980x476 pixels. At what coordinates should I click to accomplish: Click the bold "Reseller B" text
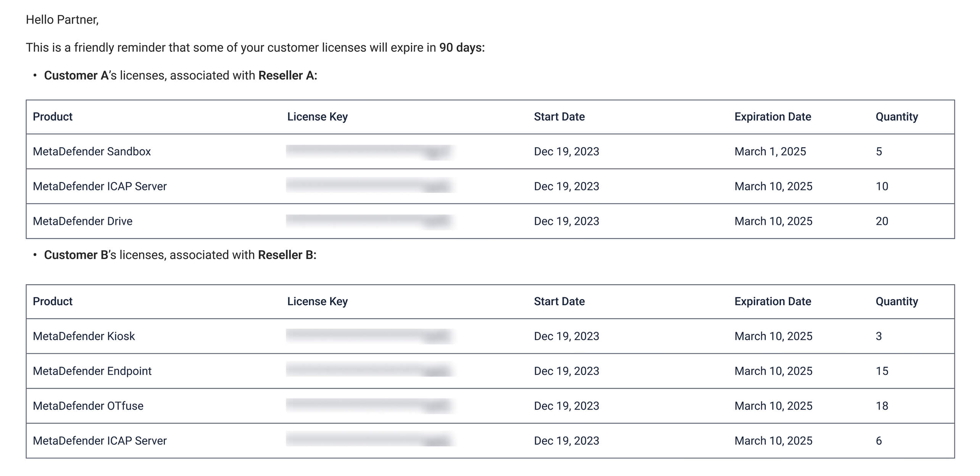point(286,255)
